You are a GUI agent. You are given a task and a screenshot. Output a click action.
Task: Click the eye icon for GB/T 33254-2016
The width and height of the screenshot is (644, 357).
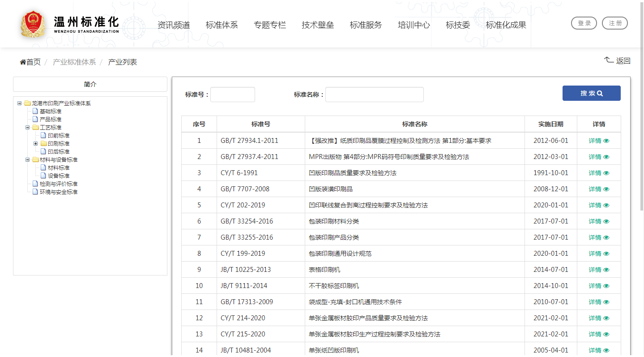pyautogui.click(x=606, y=221)
